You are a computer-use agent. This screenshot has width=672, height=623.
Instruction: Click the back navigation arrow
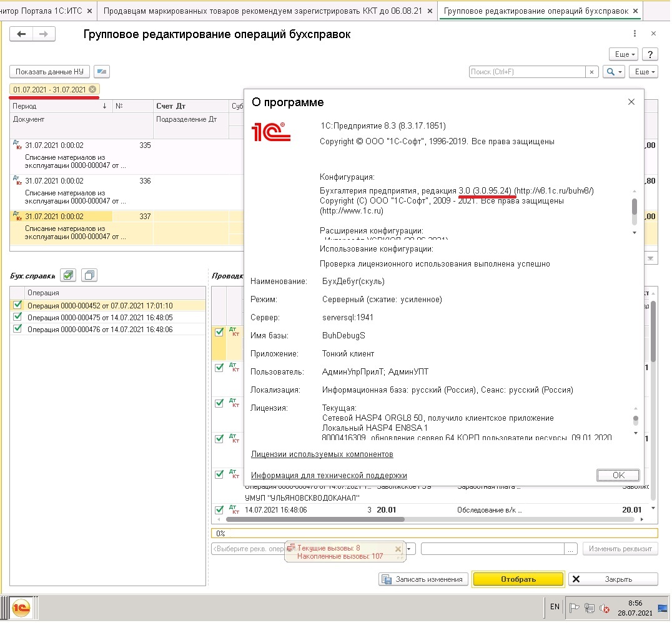(x=21, y=34)
